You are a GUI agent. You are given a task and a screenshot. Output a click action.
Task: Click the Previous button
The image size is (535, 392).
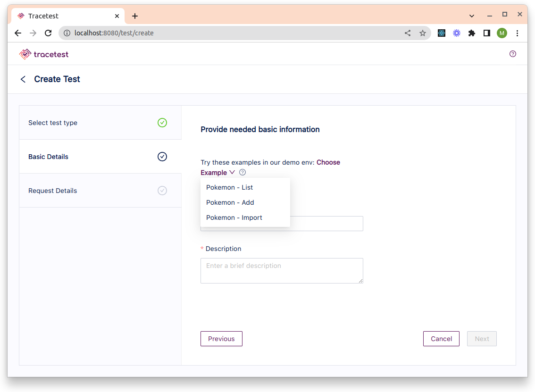tap(221, 339)
